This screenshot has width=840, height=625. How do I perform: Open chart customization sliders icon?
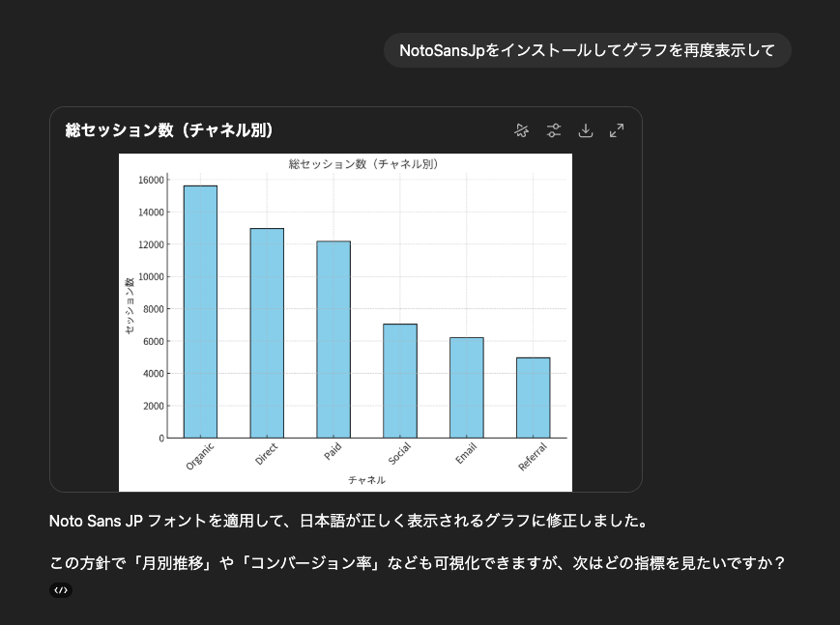(553, 130)
